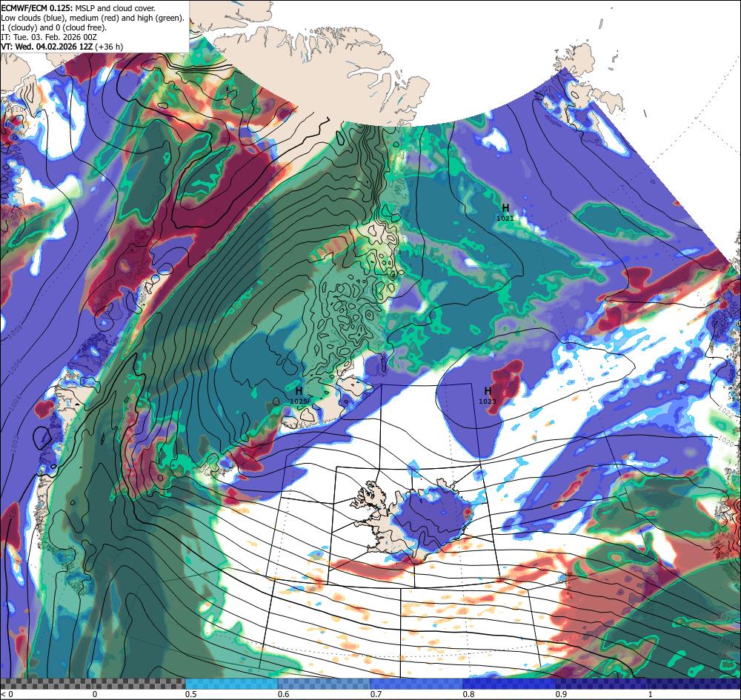The image size is (741, 700).
Task: Click the '1002' isobar label on left edge
Action: 15,442
